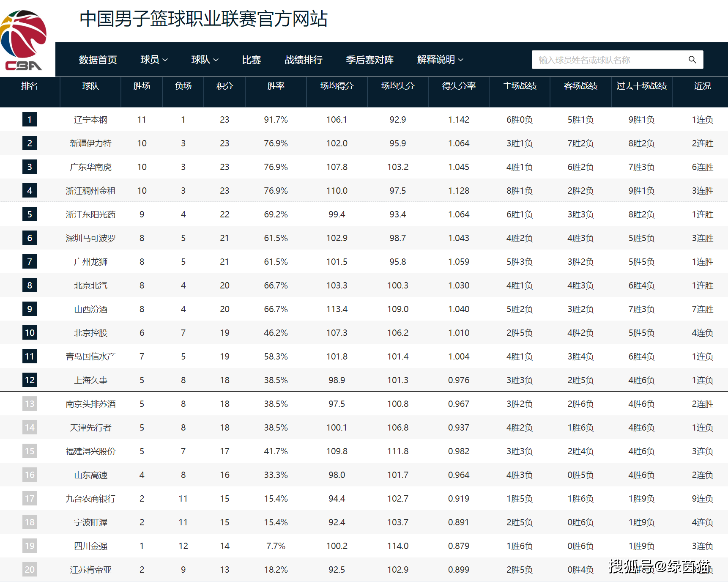Screen dimensions: 728x582
Task: Select 91.7% win rate cell
Action: pos(276,120)
